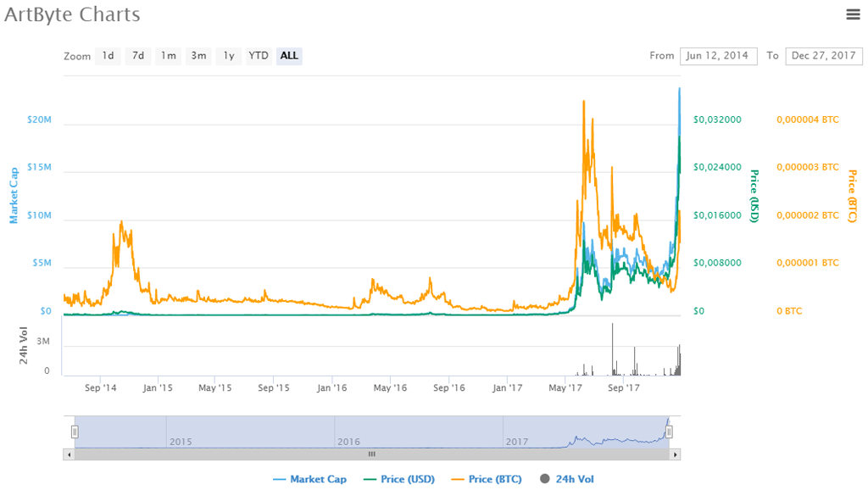Image resolution: width=868 pixels, height=490 pixels.
Task: Click the Market Cap vertical axis title
Action: (14, 196)
